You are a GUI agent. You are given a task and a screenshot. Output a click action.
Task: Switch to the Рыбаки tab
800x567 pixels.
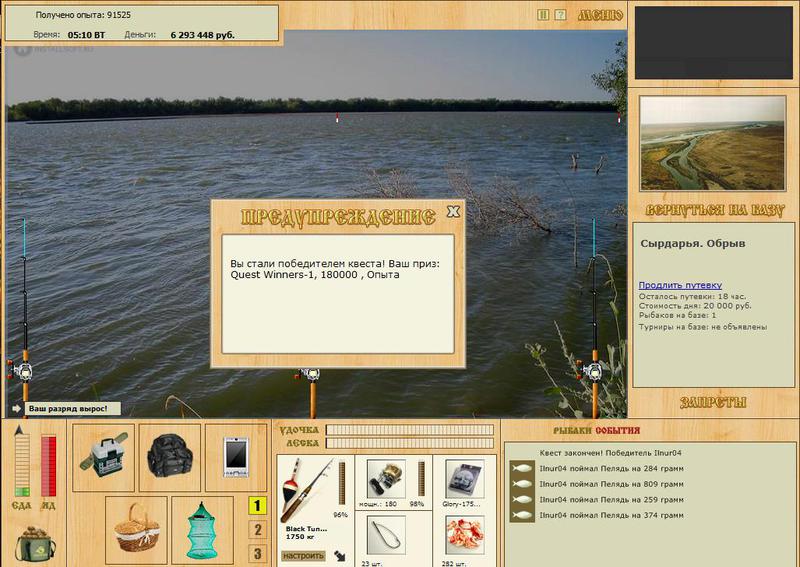[x=573, y=431]
